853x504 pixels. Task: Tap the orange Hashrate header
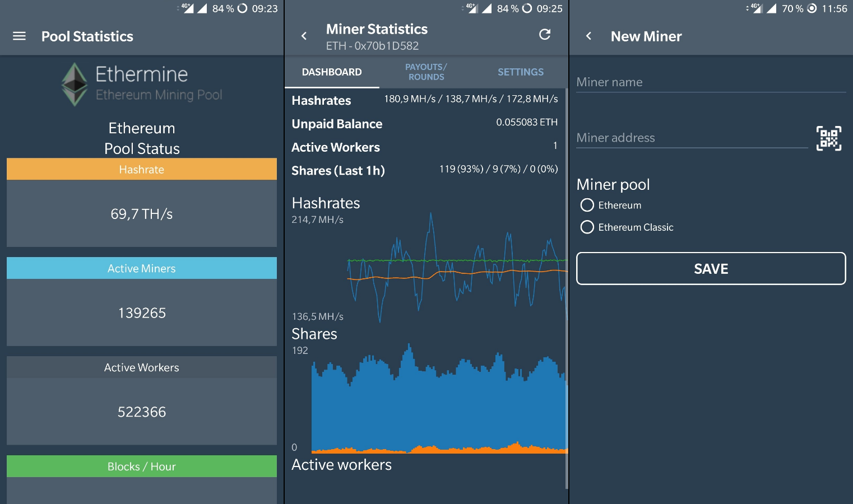pyautogui.click(x=142, y=169)
